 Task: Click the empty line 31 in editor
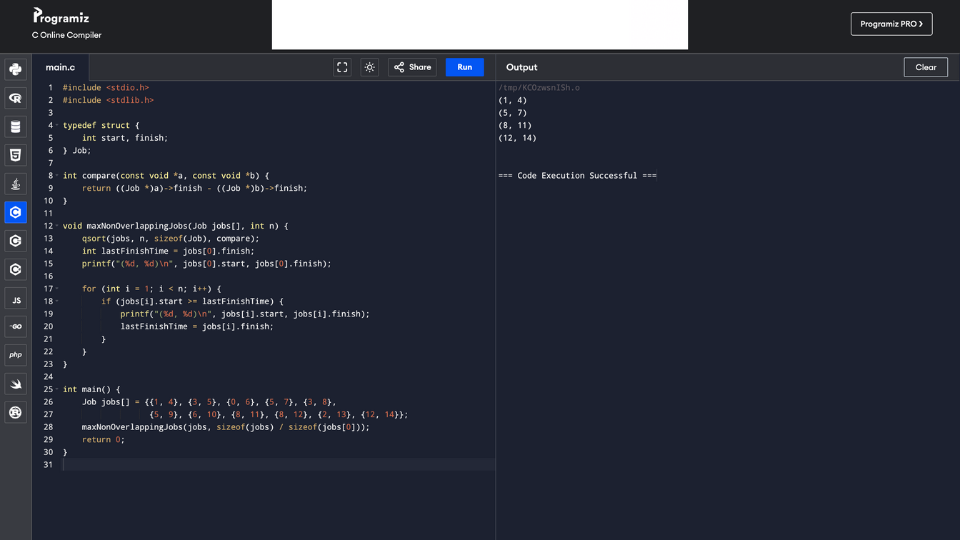tap(279, 465)
